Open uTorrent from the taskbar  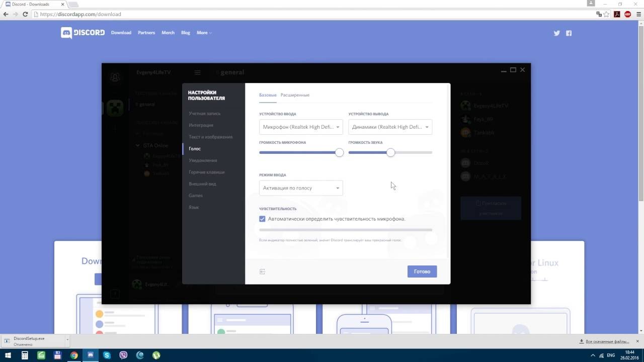156,355
